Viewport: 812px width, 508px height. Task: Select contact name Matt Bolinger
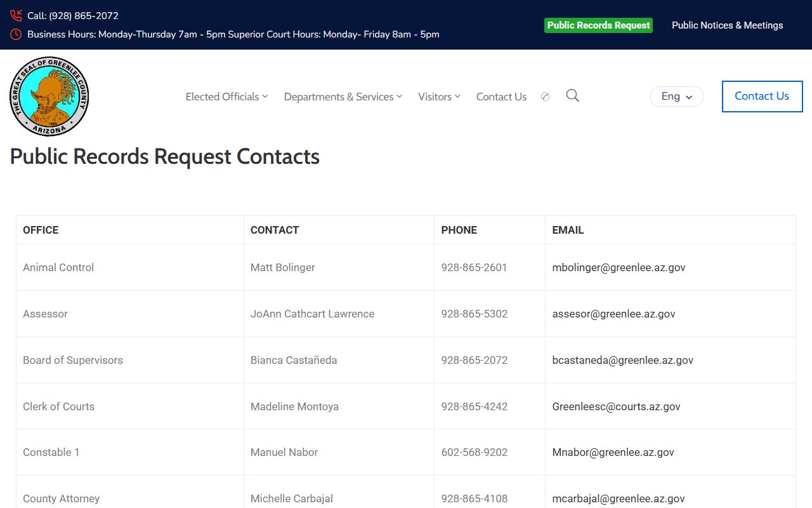point(282,267)
